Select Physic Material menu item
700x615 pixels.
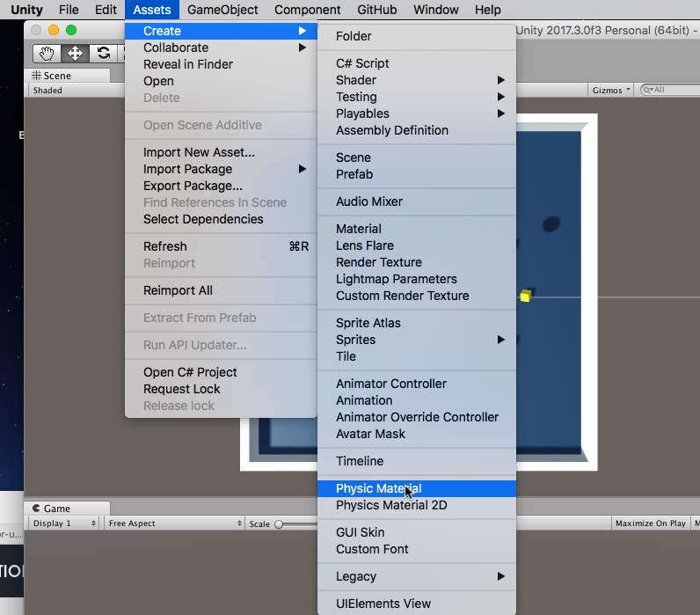417,488
